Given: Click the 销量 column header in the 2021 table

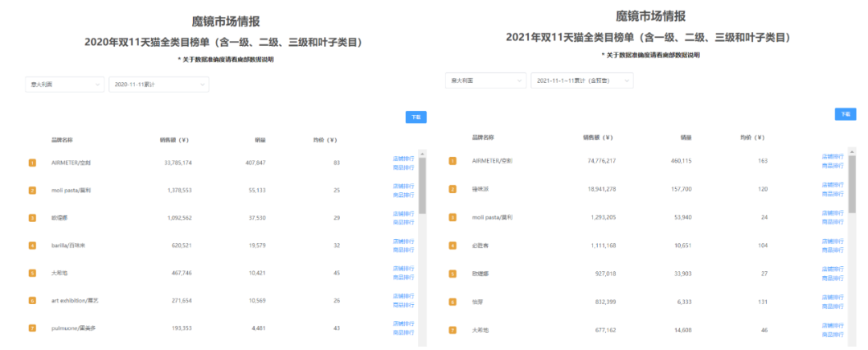Looking at the screenshot, I should pos(686,138).
